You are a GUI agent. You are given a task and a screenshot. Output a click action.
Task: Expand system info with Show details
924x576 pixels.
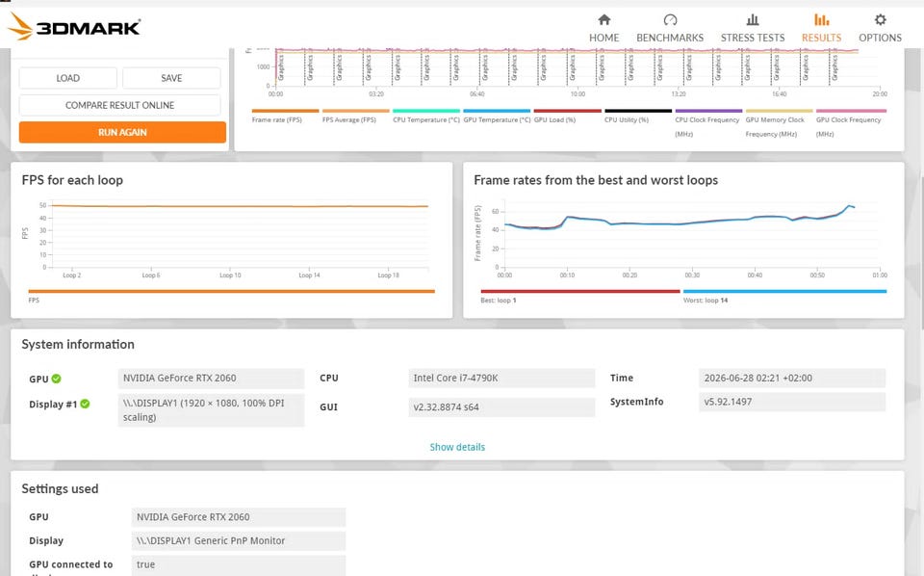tap(457, 447)
